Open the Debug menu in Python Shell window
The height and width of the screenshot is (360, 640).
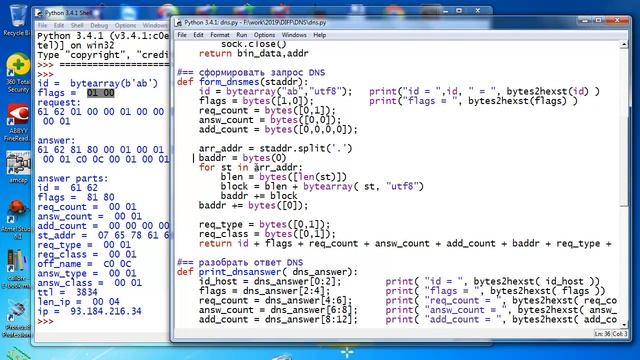point(99,25)
